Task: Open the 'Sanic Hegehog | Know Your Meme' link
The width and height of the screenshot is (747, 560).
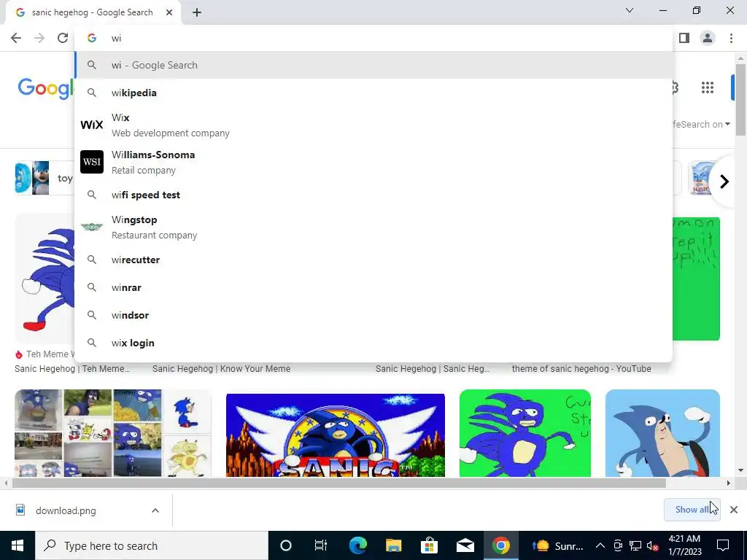Action: click(x=221, y=368)
